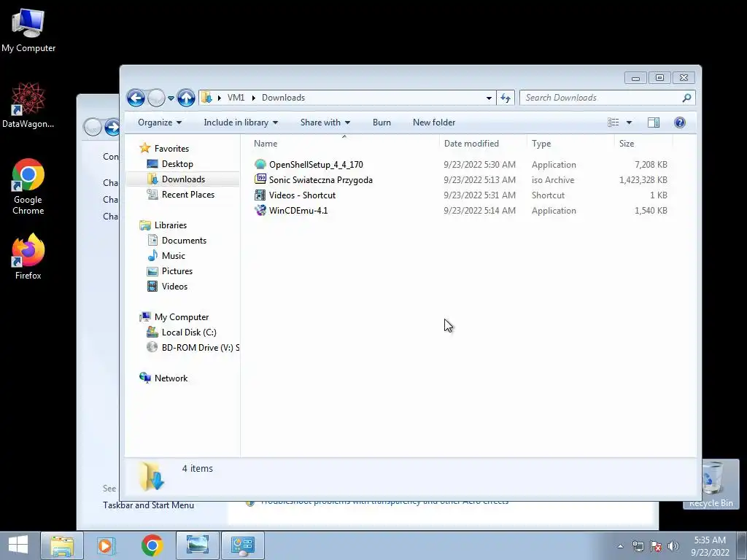Click the search magnifier icon
Image resolution: width=747 pixels, height=560 pixels.
tap(686, 98)
